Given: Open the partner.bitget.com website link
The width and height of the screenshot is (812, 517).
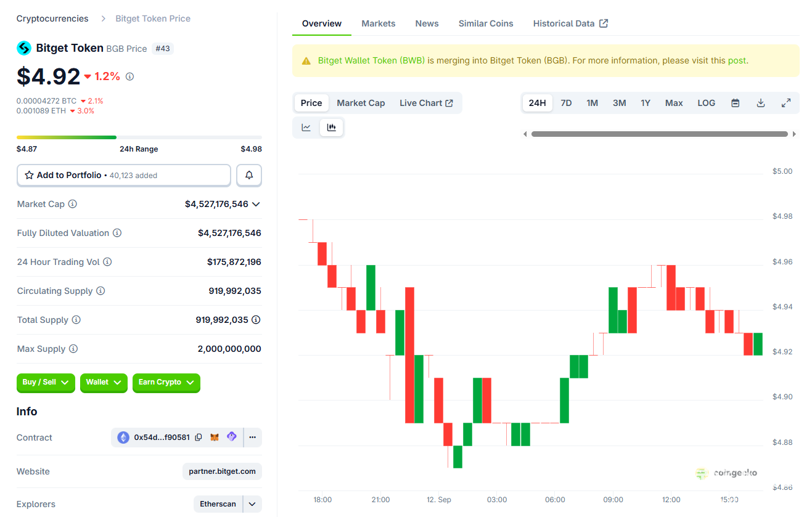Looking at the screenshot, I should coord(222,471).
